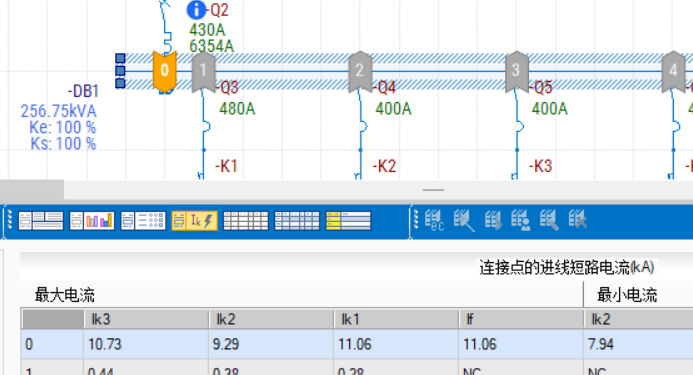
Task: Click the middle blue busbar handle
Action: (120, 71)
